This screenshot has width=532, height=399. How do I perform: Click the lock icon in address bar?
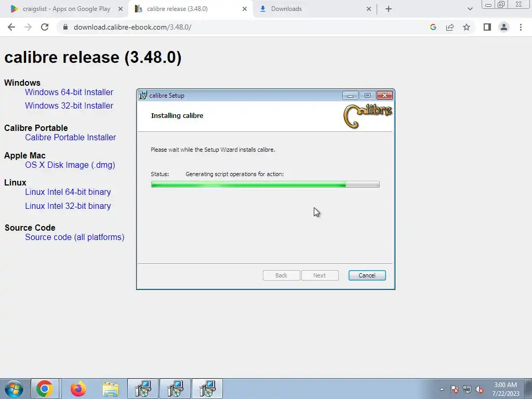coord(65,27)
